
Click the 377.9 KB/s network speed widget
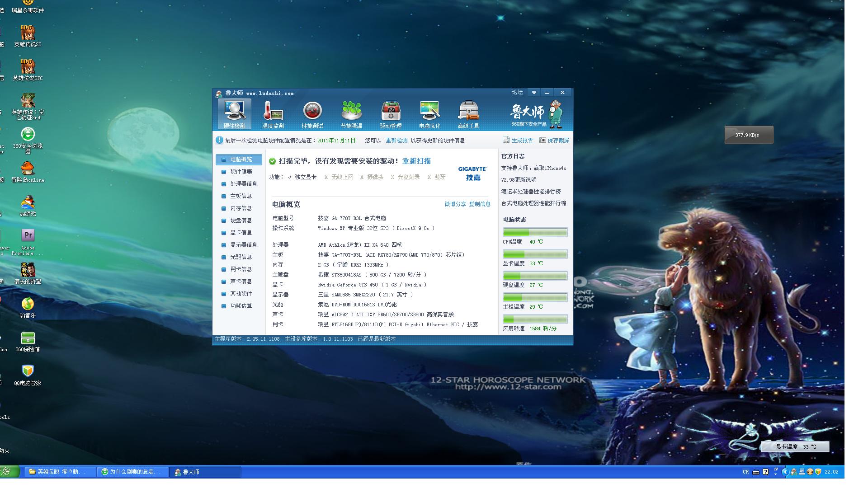[749, 135]
